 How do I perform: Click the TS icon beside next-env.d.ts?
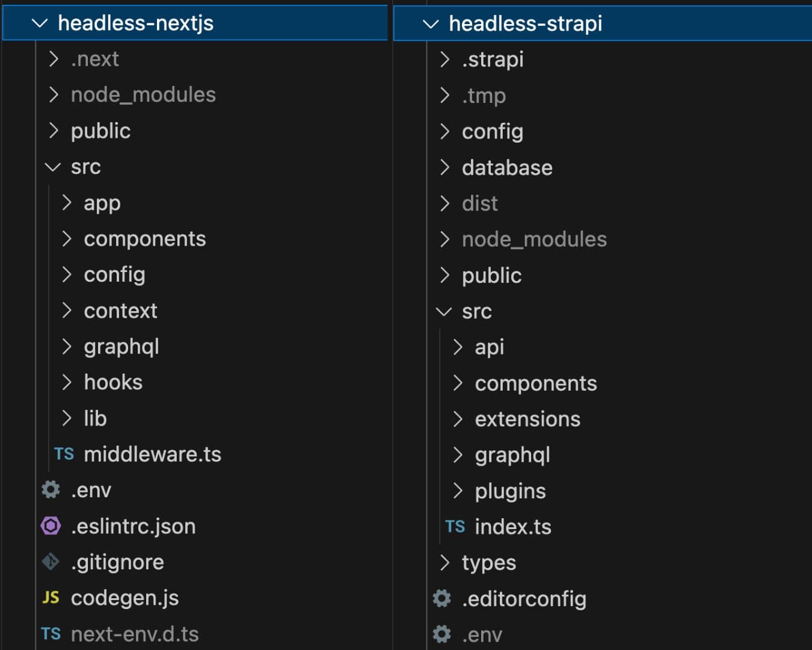click(51, 633)
